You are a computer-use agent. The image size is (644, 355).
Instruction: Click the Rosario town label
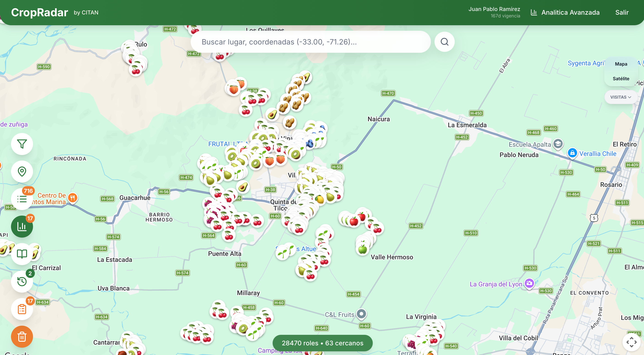611,185
